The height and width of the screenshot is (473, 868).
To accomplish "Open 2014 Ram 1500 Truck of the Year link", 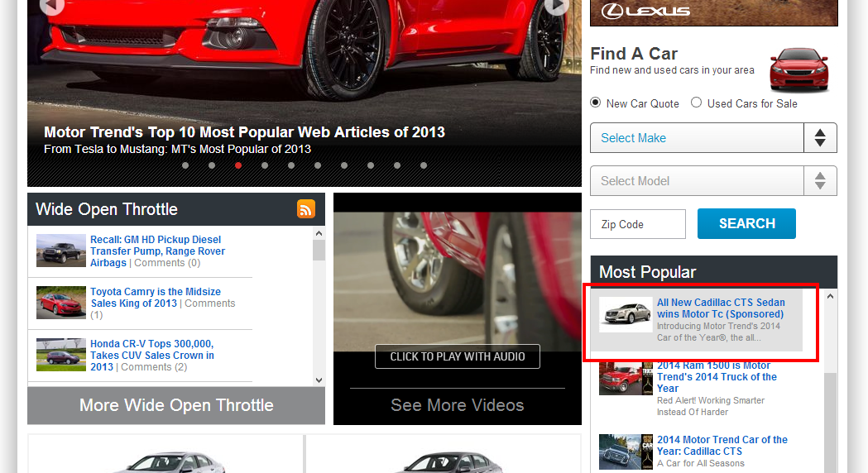I will point(717,377).
